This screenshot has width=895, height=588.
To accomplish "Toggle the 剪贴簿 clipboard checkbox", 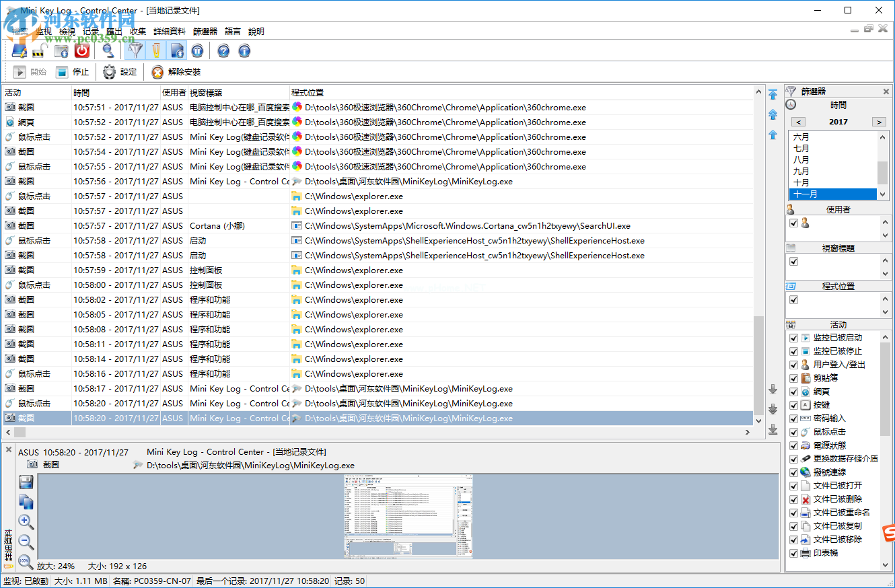I will pyautogui.click(x=793, y=378).
